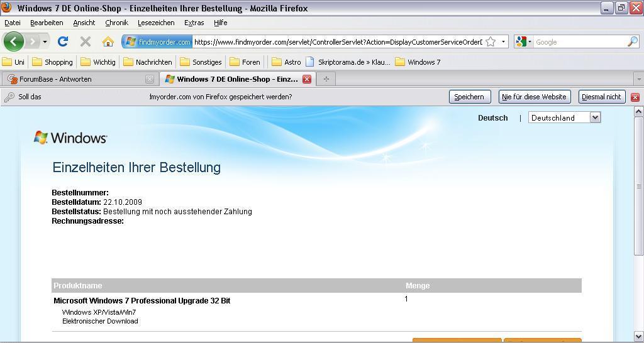The width and height of the screenshot is (644, 343).
Task: Open the Uni bookmarks folder
Action: pyautogui.click(x=14, y=62)
